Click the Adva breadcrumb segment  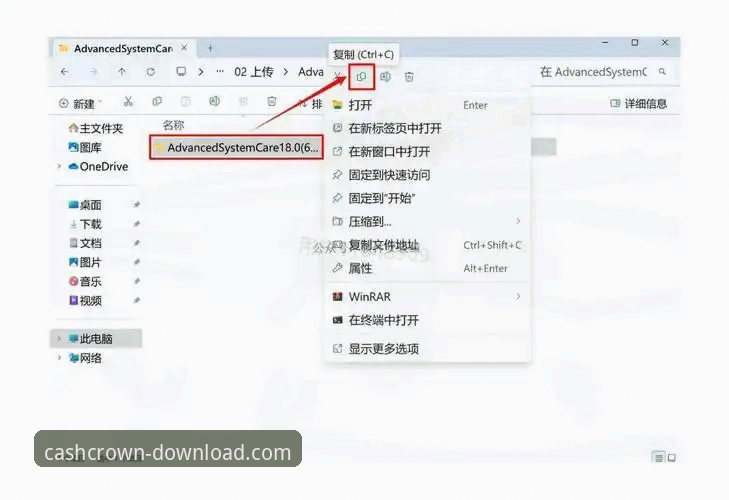coord(311,72)
